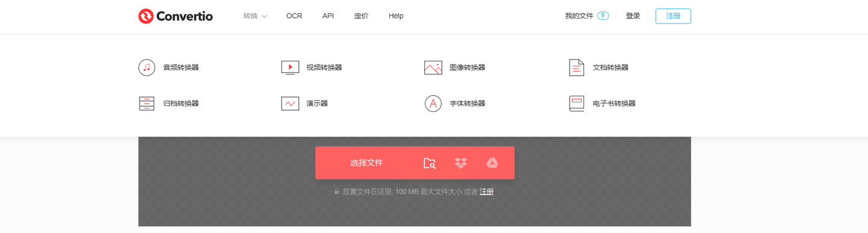The width and height of the screenshot is (868, 233).
Task: Follow the underlined 注册 link below upload
Action: [x=486, y=191]
